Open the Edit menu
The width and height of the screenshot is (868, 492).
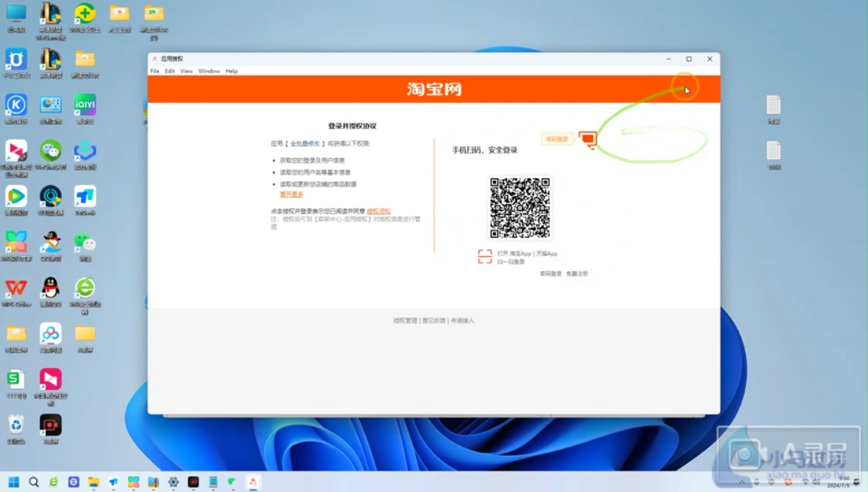170,71
